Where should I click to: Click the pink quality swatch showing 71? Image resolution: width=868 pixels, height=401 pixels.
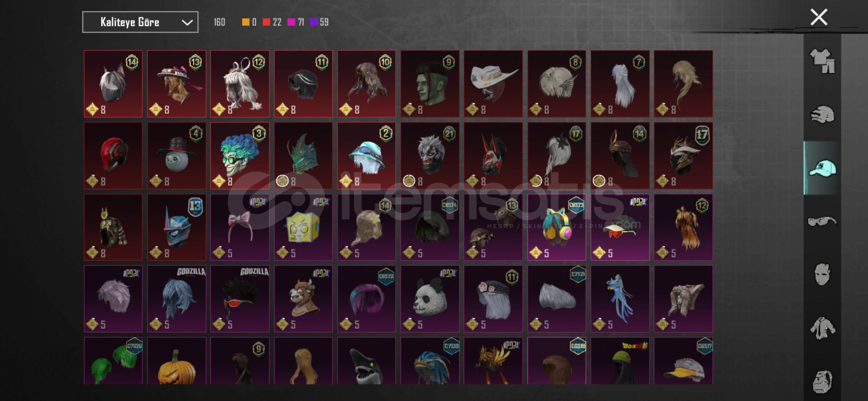(291, 22)
